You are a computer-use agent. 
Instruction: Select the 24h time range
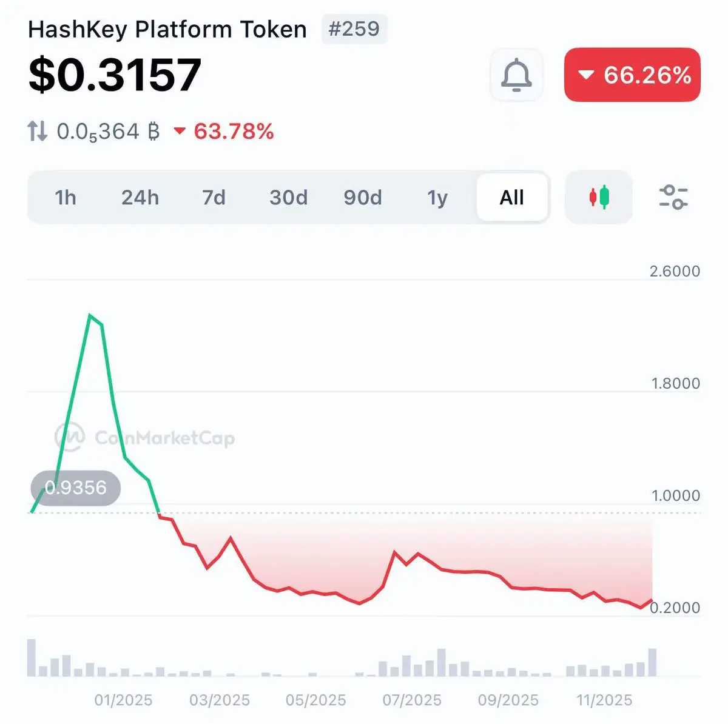pos(140,198)
